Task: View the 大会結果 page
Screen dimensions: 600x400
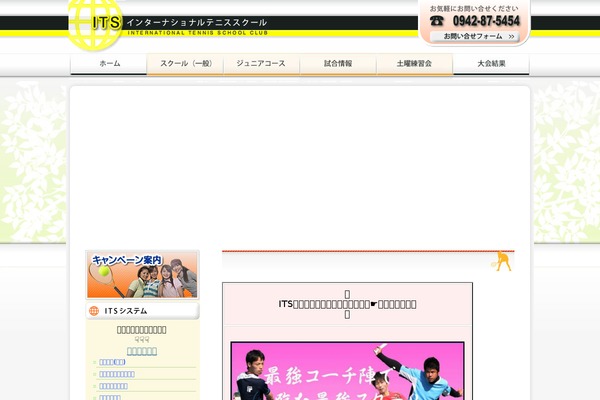Action: click(x=491, y=64)
